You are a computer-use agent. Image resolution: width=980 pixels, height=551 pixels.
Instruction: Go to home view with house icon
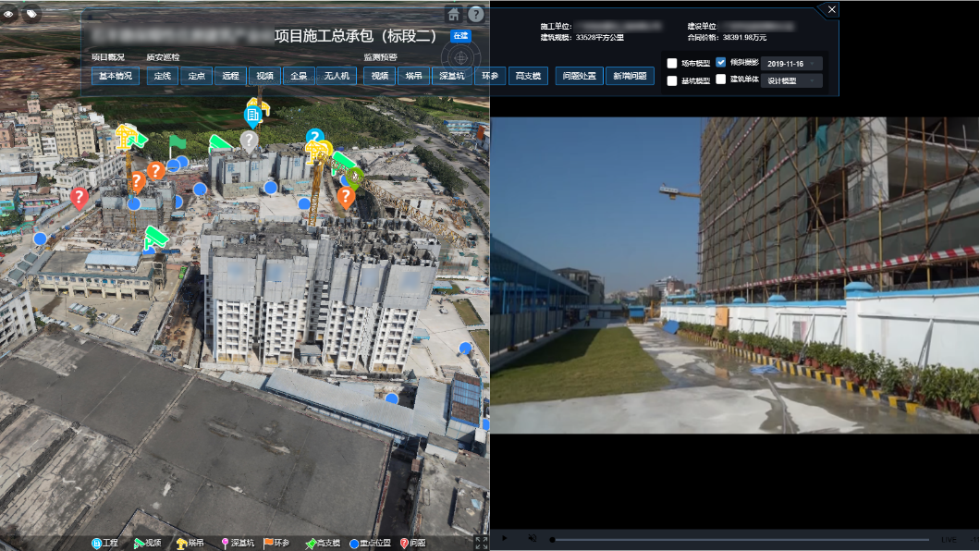(453, 14)
